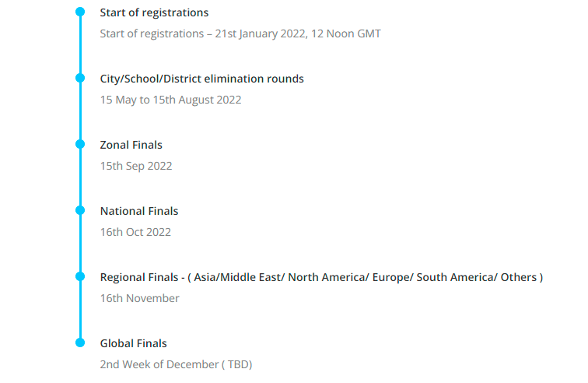The width and height of the screenshot is (588, 383).
Task: Click timeline line between Regional and Global Finals dots
Action: [x=80, y=310]
